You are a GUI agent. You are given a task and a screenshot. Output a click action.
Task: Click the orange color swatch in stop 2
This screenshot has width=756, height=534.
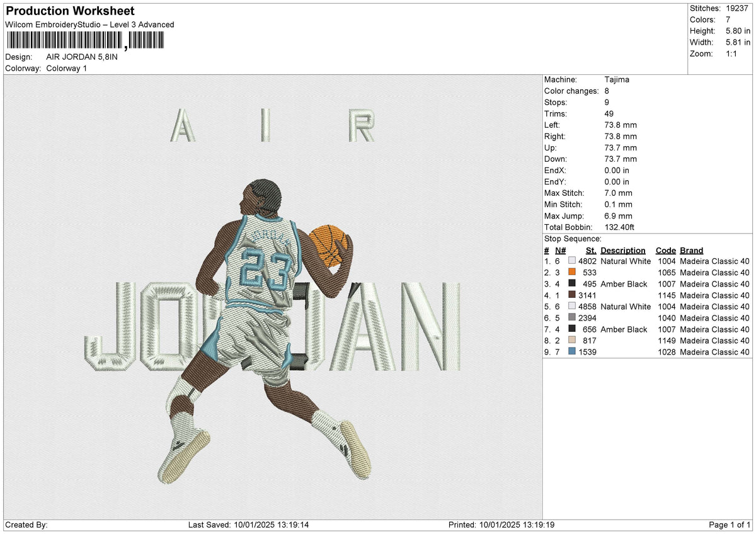point(572,272)
